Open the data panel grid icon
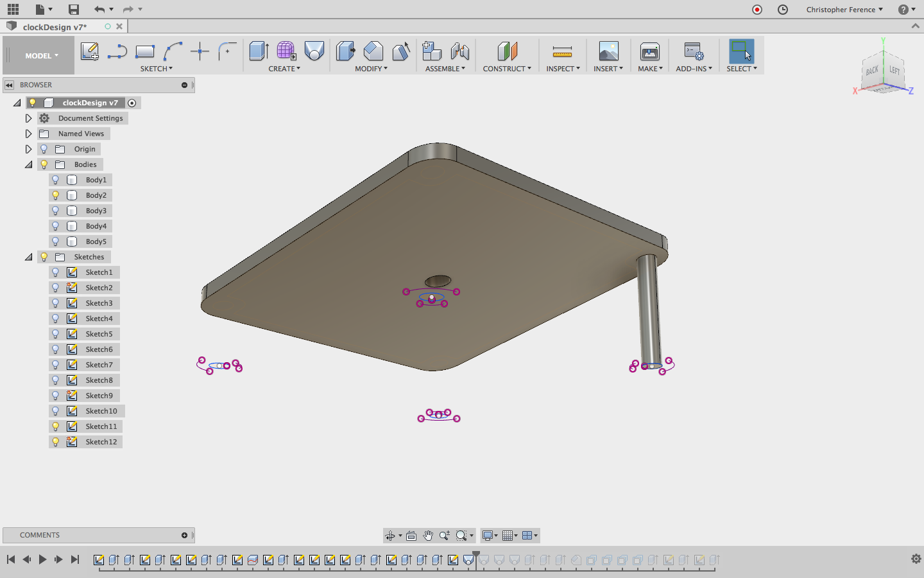 click(13, 9)
